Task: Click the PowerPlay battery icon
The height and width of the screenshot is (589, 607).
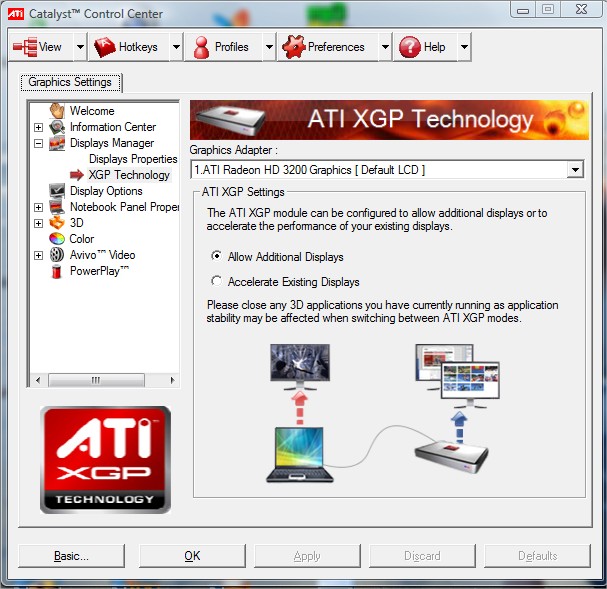Action: (57, 271)
